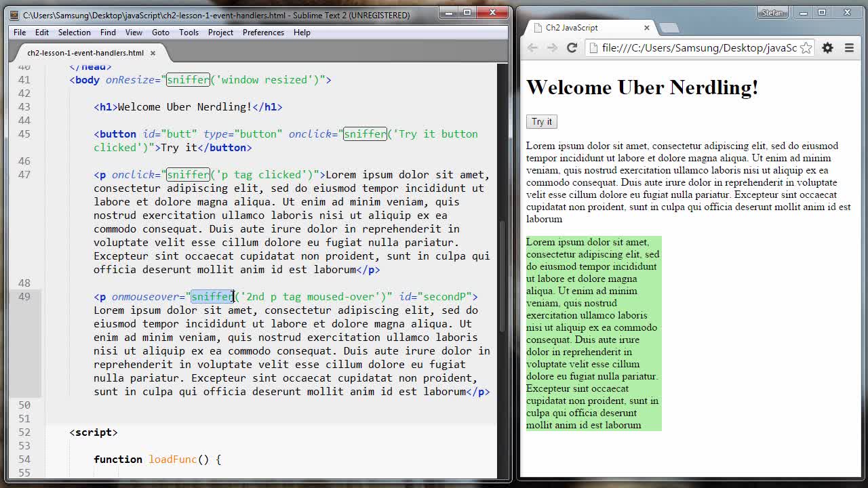The width and height of the screenshot is (868, 488).
Task: Click the onResize attribute on line 41
Action: point(130,79)
